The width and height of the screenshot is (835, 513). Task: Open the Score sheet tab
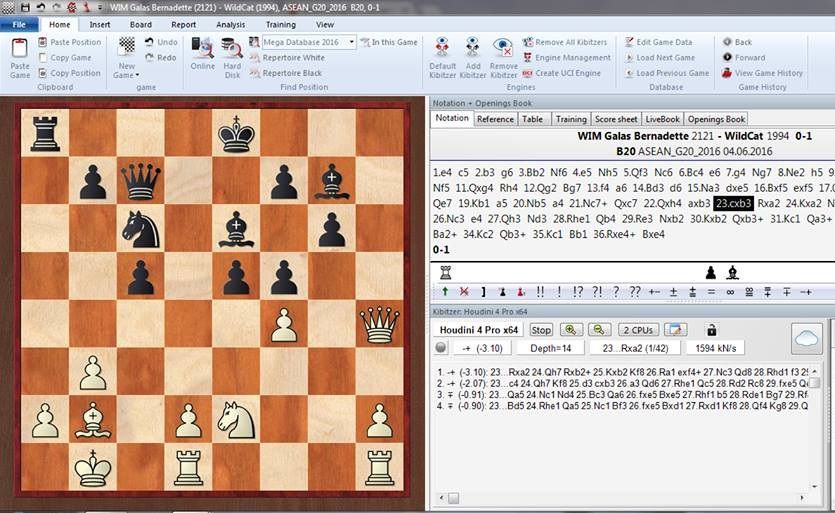pos(616,119)
